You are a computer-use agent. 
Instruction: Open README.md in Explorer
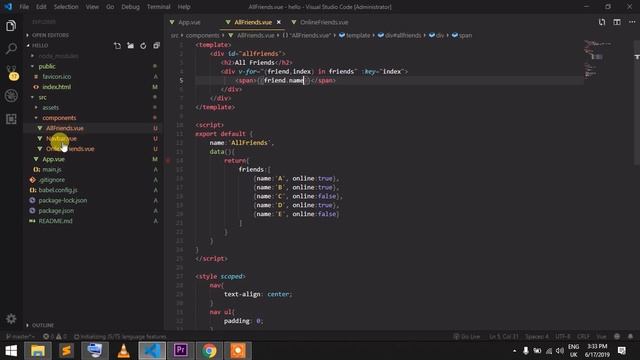click(x=55, y=221)
